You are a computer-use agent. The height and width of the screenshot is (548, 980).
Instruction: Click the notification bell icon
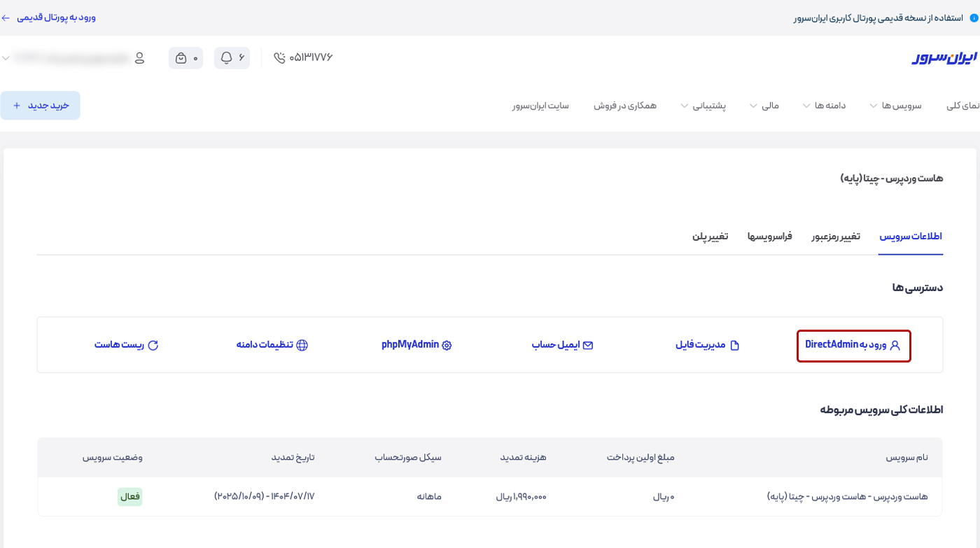(x=226, y=57)
